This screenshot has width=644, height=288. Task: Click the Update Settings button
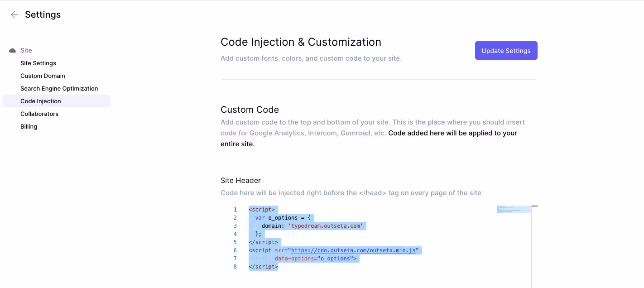point(506,51)
